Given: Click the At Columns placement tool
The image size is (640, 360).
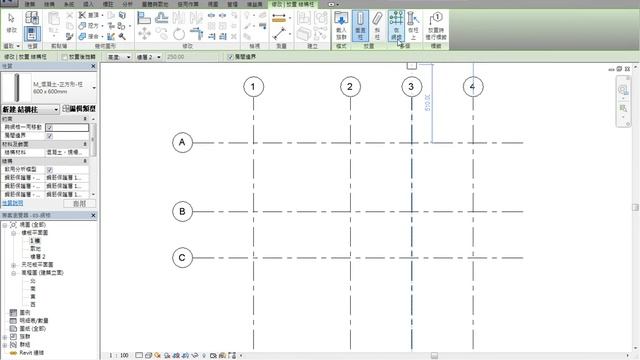Looking at the screenshot, I should click(413, 25).
